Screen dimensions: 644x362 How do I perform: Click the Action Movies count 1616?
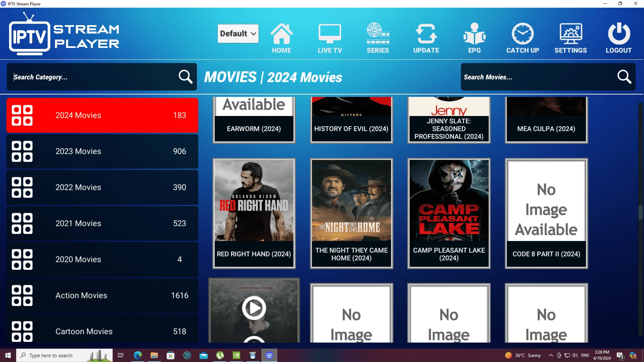[x=180, y=295]
